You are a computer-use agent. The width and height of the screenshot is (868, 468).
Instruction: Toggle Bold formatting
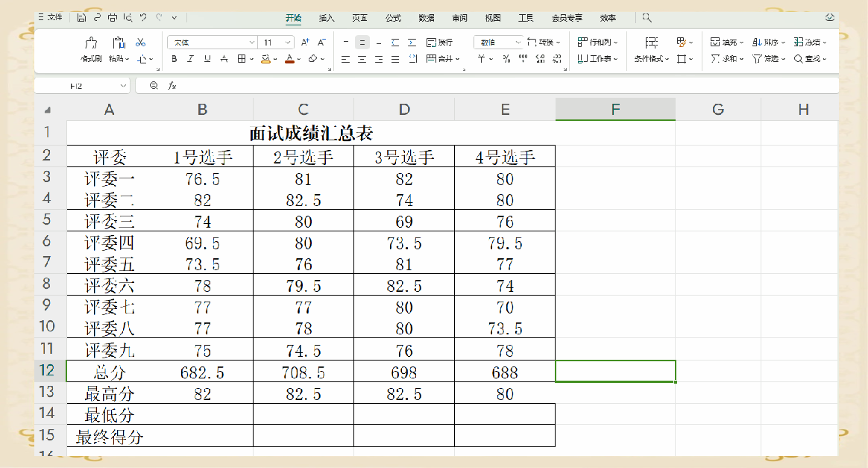tap(174, 59)
